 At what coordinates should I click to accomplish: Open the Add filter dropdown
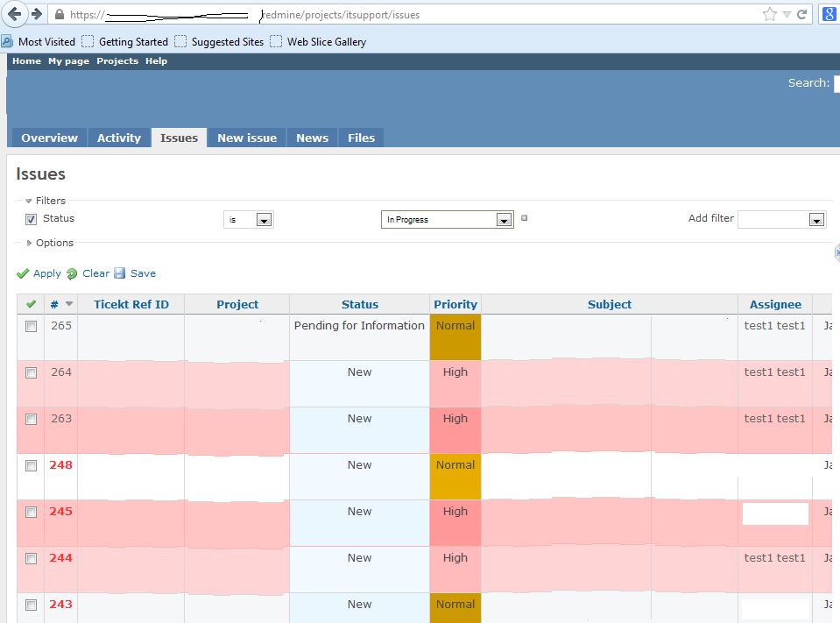[782, 220]
